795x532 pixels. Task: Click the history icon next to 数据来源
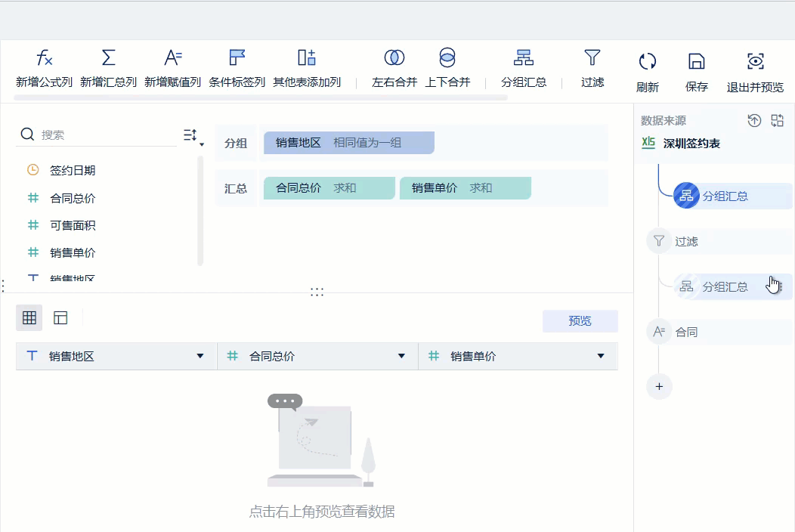click(754, 120)
